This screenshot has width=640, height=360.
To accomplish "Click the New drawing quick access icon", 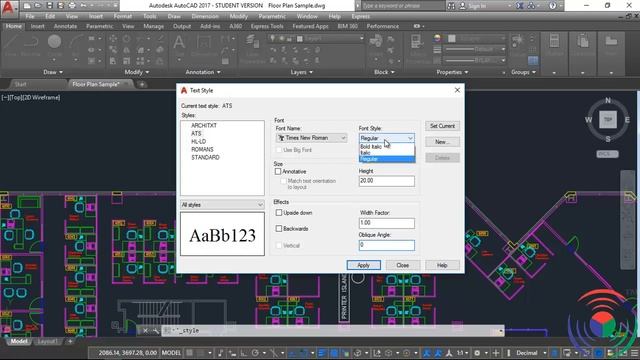I will pyautogui.click(x=27, y=6).
